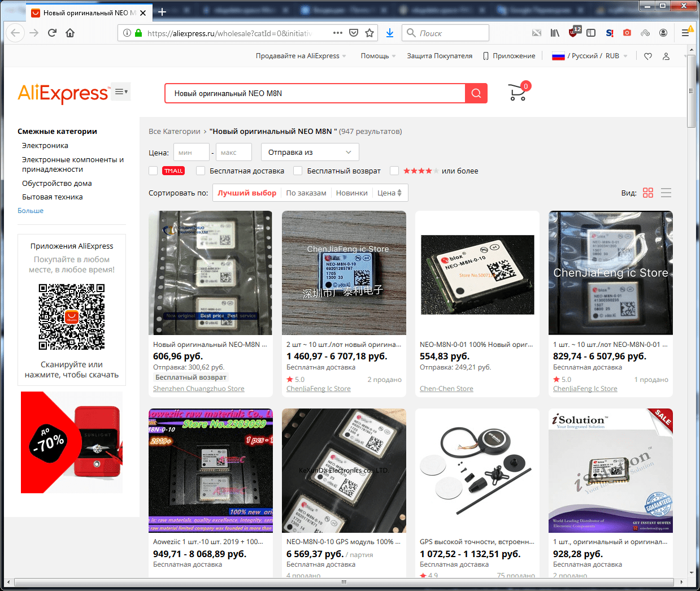Check the Бесплатный возврат filter
Viewport: 700px width, 591px height.
tap(298, 171)
